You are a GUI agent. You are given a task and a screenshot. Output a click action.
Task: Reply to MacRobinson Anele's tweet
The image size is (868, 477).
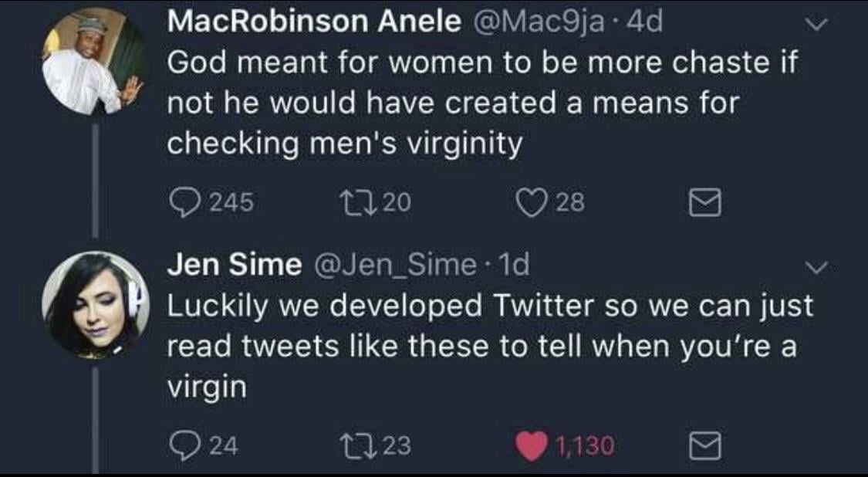point(184,202)
